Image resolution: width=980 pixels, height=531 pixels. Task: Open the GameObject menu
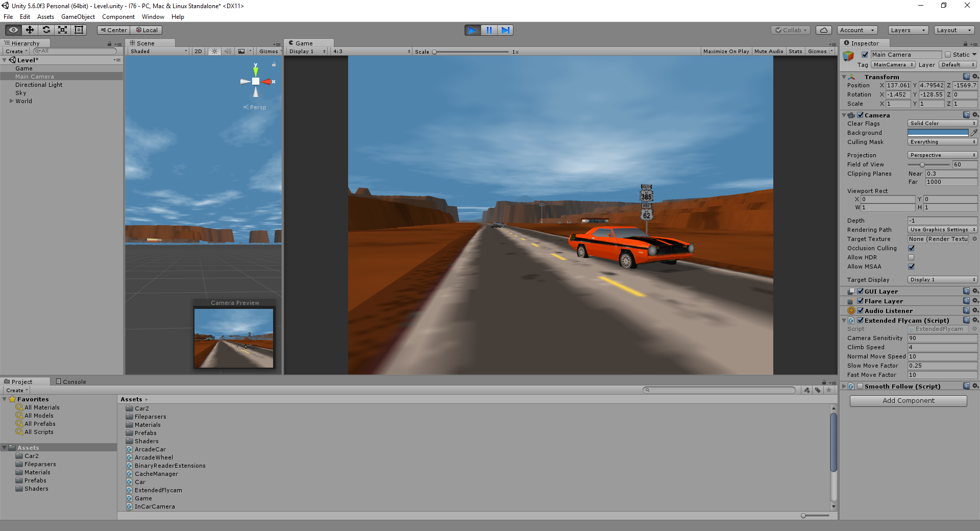tap(78, 17)
